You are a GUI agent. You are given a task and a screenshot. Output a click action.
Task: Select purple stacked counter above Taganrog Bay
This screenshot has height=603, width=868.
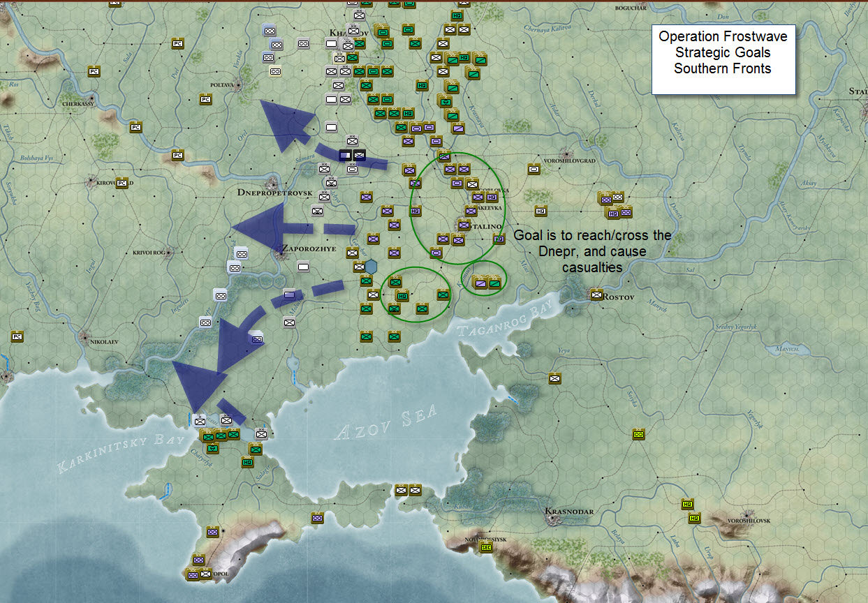click(480, 283)
